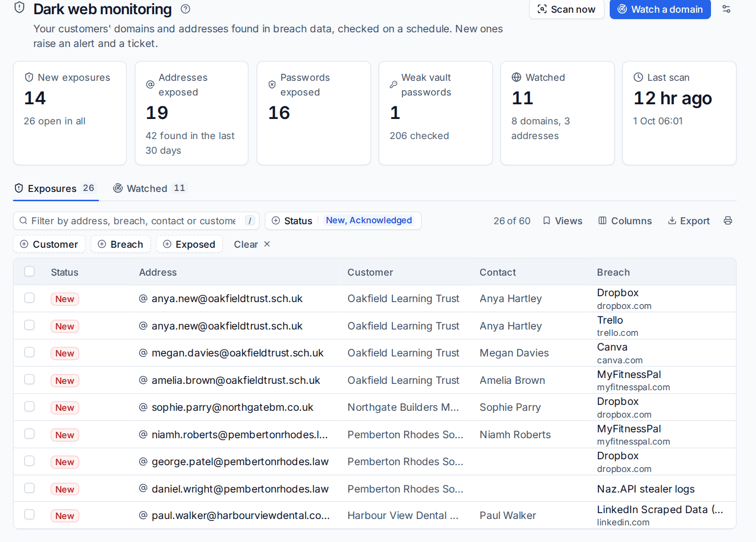Tick the amelia.brown@oakfieldtrust.sch.uk row checkbox
The width and height of the screenshot is (756, 542).
click(29, 379)
